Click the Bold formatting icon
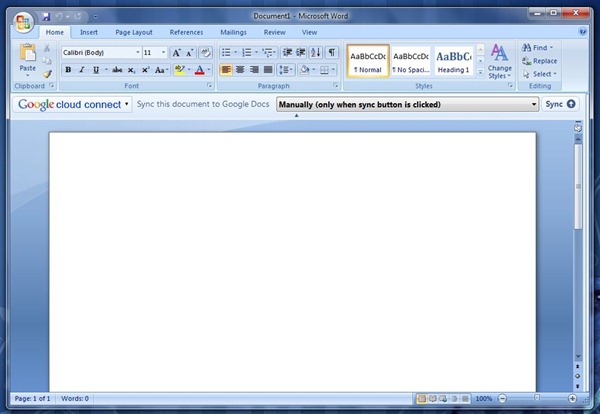The height and width of the screenshot is (414, 600). pos(68,70)
